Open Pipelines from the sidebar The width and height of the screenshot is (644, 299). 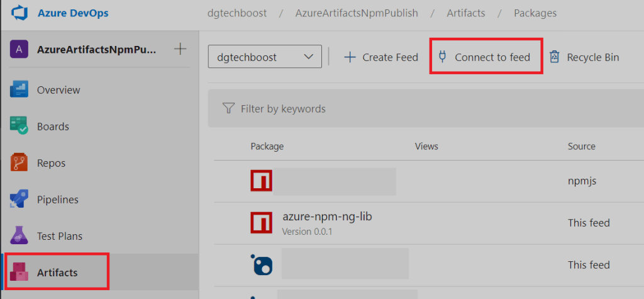click(x=57, y=200)
